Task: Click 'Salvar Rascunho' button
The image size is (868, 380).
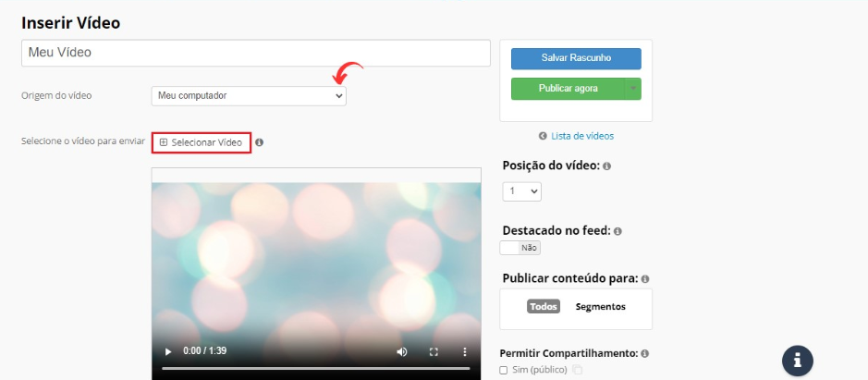Action: click(576, 58)
